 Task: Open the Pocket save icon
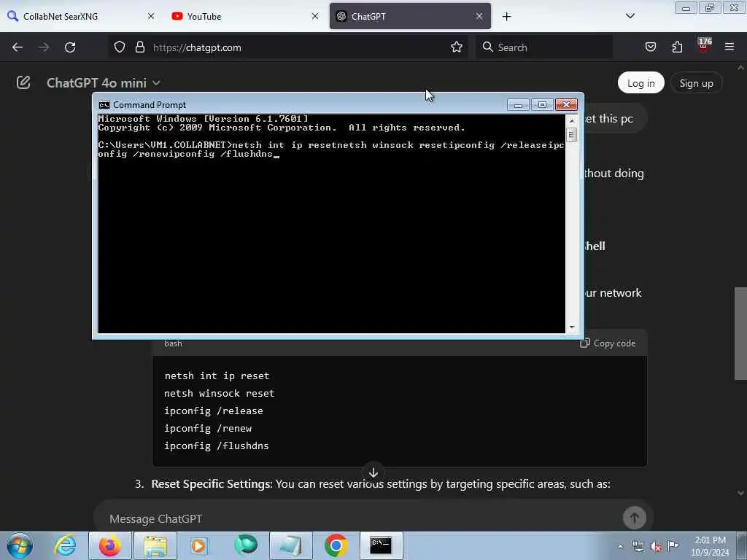pyautogui.click(x=650, y=47)
